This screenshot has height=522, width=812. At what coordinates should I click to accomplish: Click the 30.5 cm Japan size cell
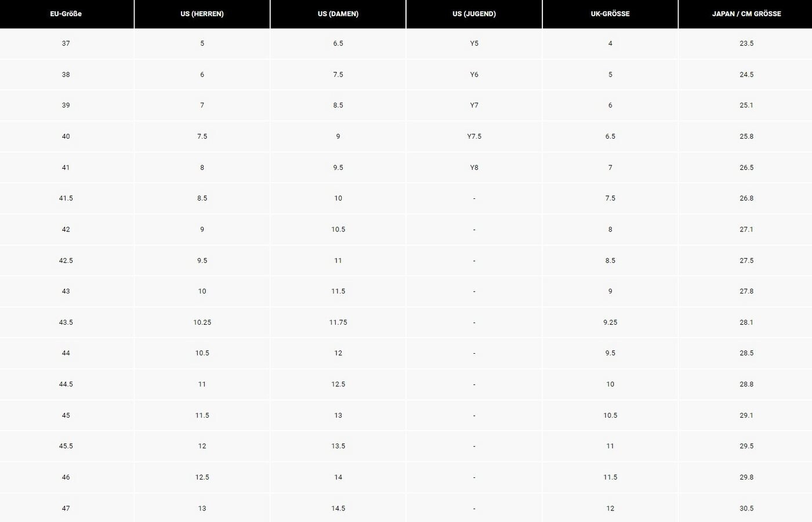coord(746,508)
